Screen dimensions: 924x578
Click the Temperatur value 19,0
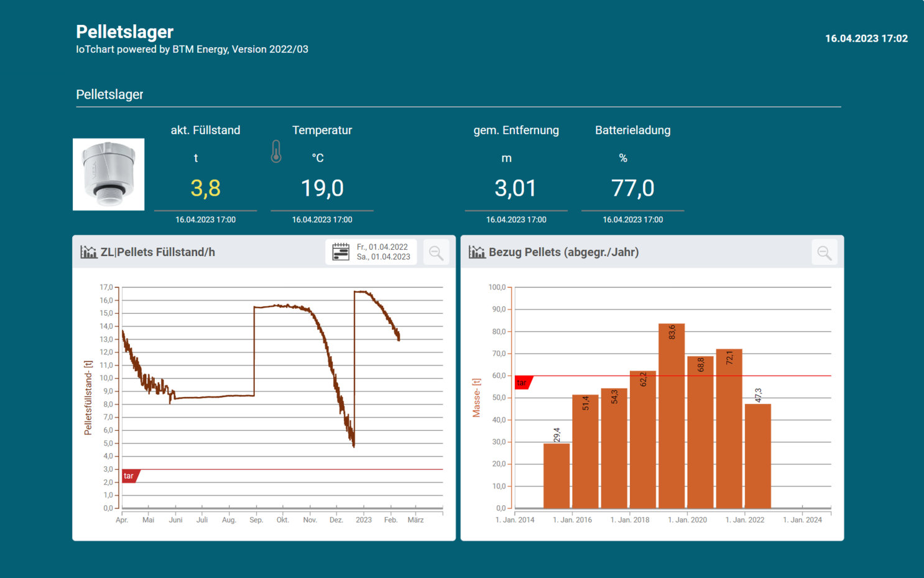click(x=322, y=188)
